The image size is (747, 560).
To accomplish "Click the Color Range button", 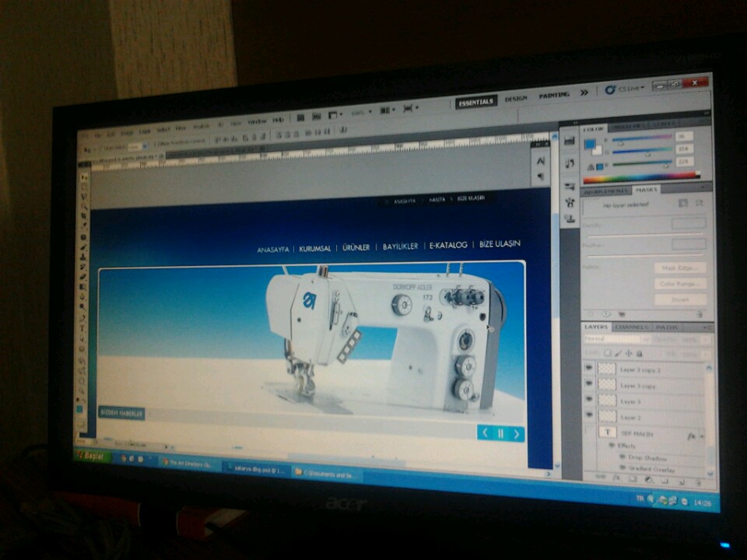I will [680, 284].
